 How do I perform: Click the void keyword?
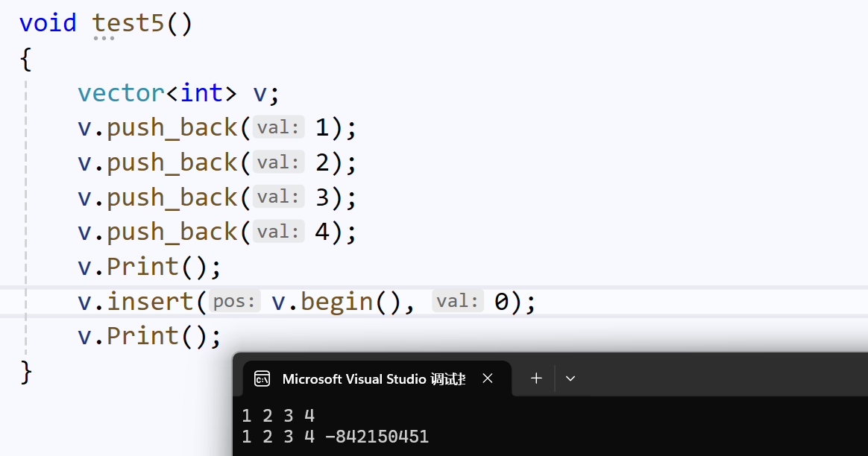tap(48, 24)
